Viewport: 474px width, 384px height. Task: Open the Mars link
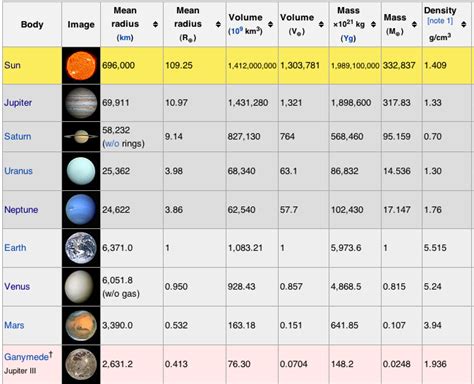pyautogui.click(x=14, y=325)
